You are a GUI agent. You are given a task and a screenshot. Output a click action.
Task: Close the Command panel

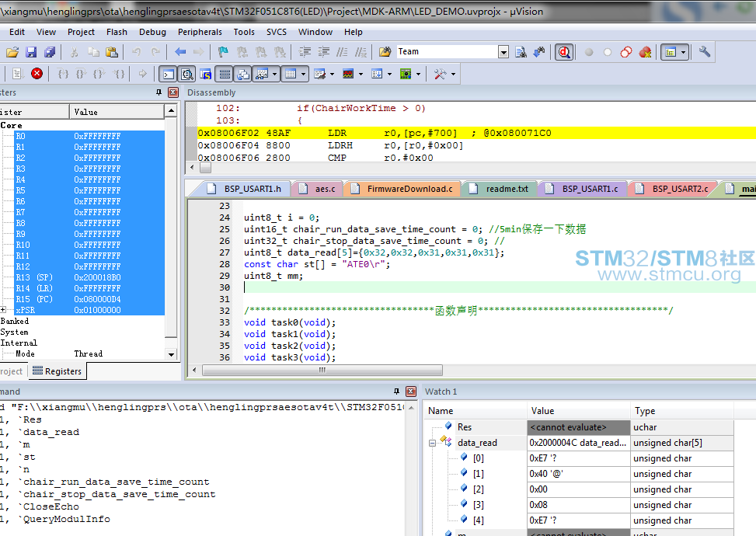[411, 392]
